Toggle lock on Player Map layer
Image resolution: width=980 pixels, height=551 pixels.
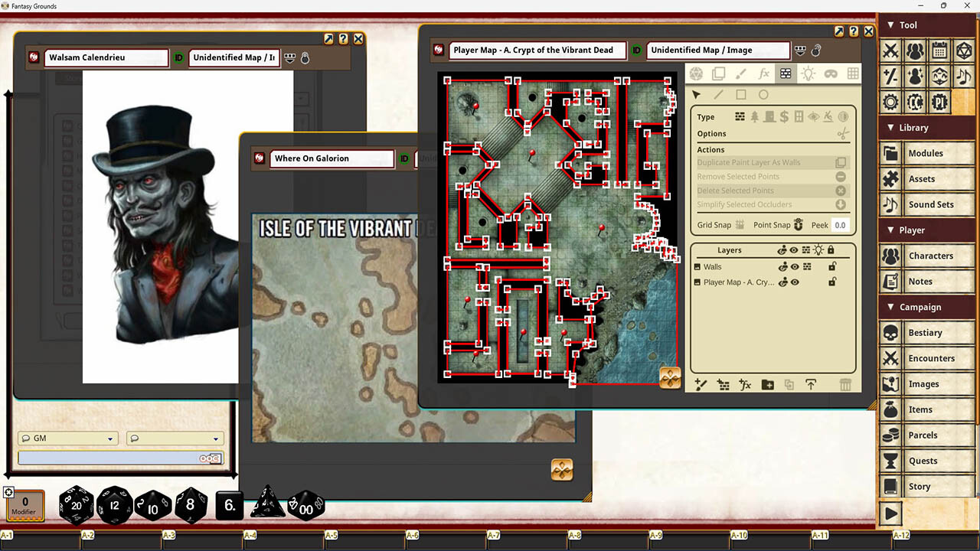click(832, 282)
